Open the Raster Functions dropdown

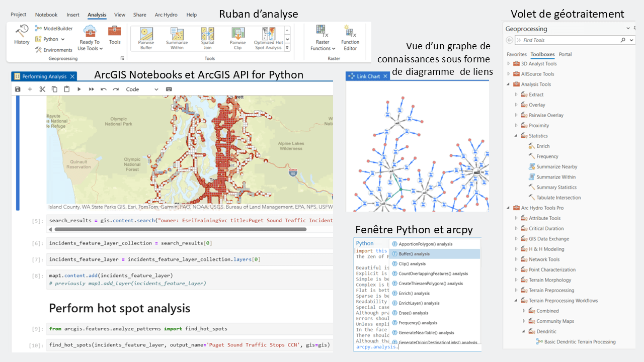coord(323,38)
